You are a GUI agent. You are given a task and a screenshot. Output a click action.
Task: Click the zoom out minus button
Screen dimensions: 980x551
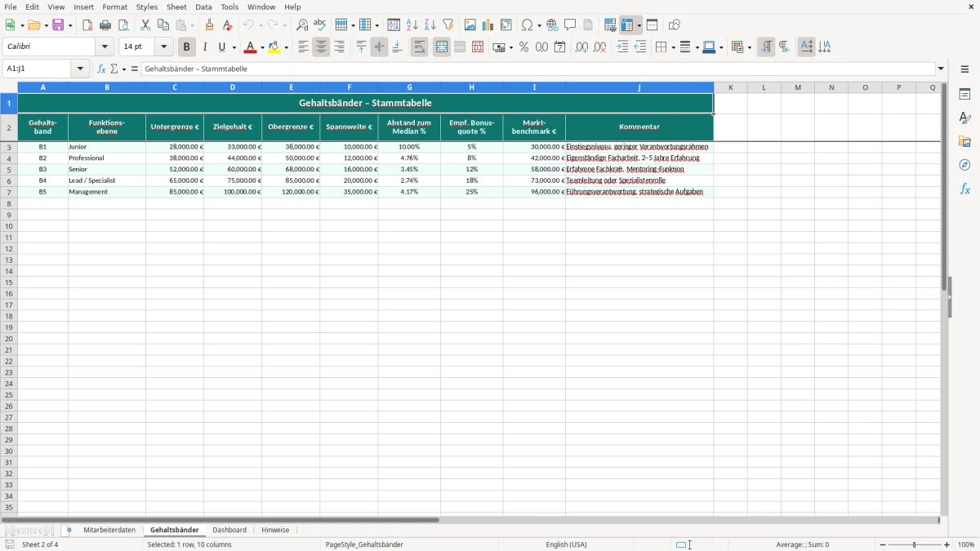tap(882, 544)
